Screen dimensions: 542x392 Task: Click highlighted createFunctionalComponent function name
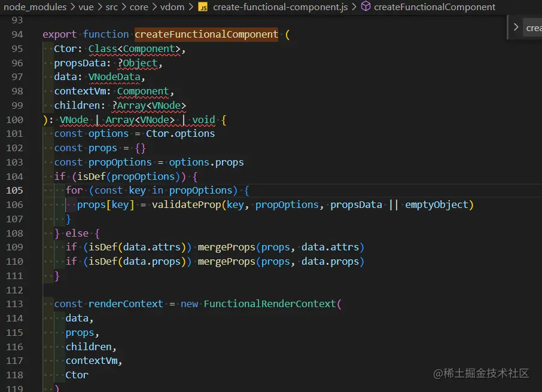pyautogui.click(x=206, y=34)
